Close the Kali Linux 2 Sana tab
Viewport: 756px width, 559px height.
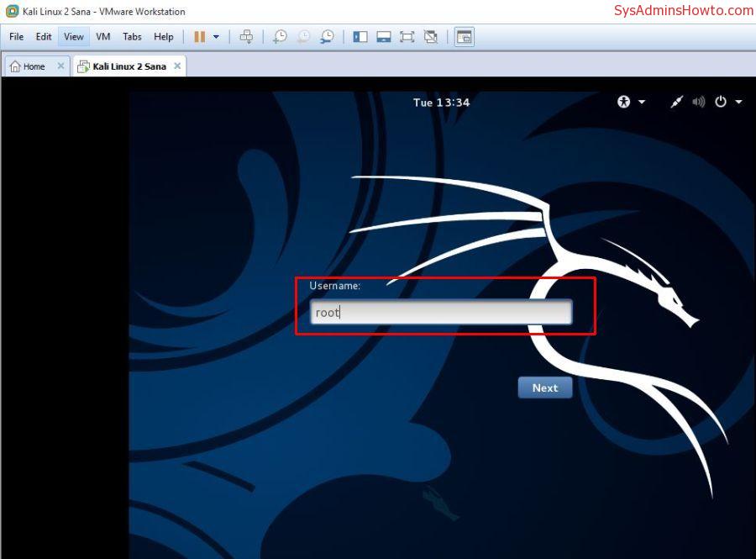click(177, 66)
